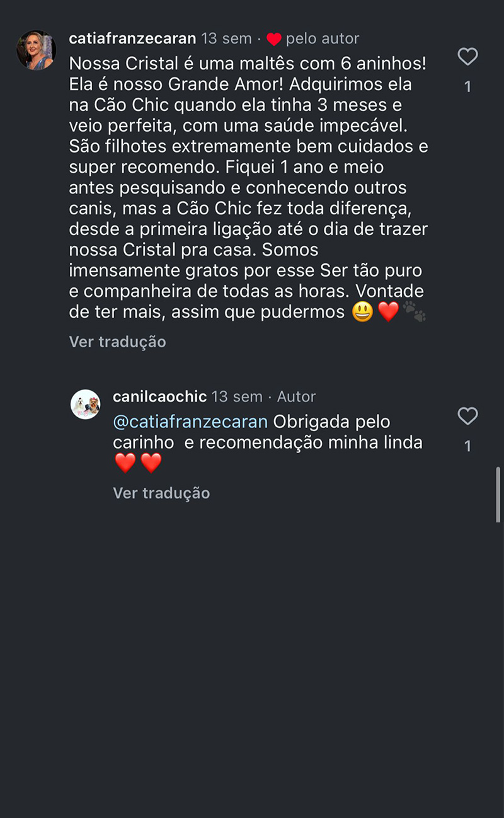Visit the catiafranzecaran username link

pos(132,38)
